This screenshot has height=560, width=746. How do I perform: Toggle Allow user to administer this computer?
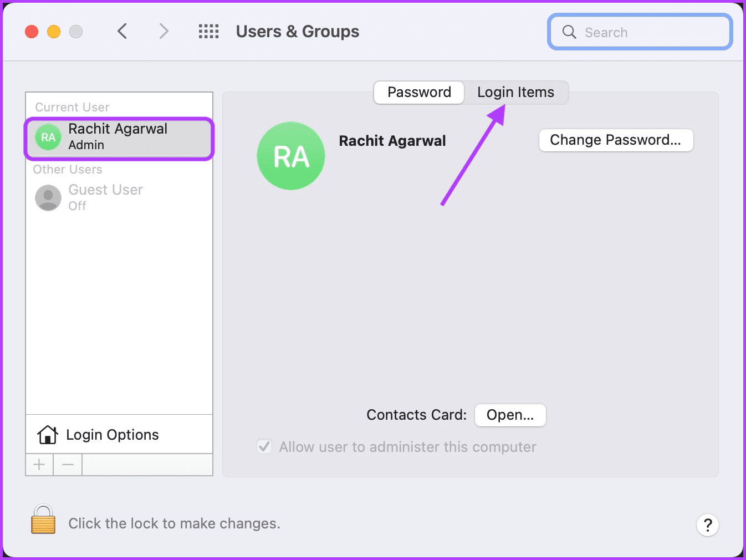(264, 446)
